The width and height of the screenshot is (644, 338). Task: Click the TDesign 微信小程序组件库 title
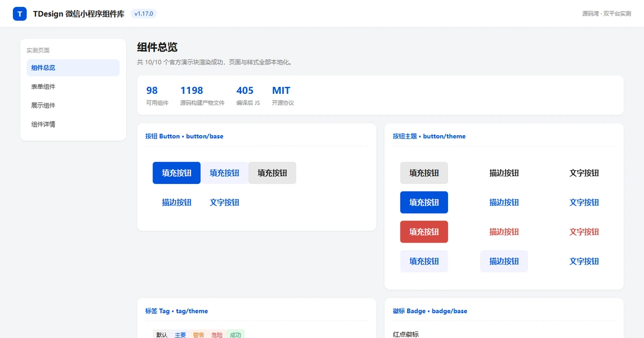click(78, 14)
